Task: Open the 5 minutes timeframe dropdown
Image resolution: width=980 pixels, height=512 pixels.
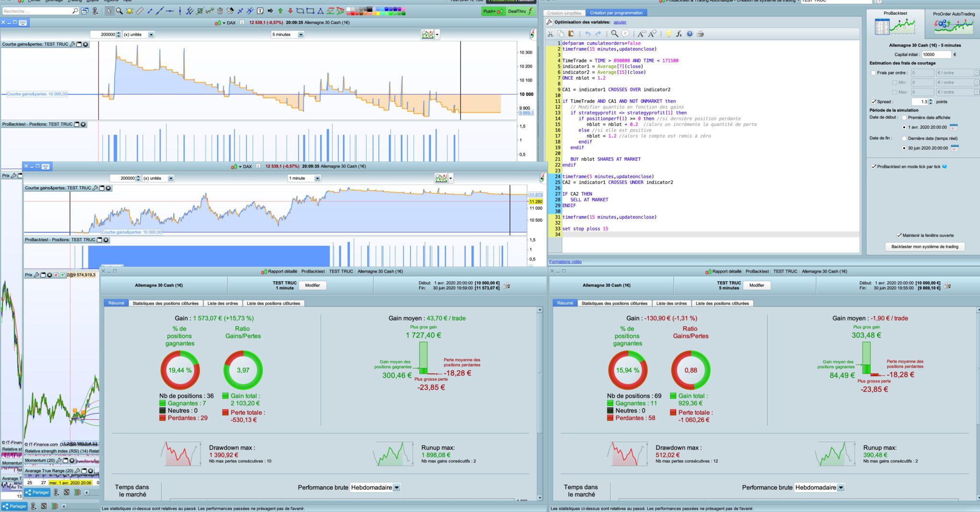Action: (x=288, y=34)
